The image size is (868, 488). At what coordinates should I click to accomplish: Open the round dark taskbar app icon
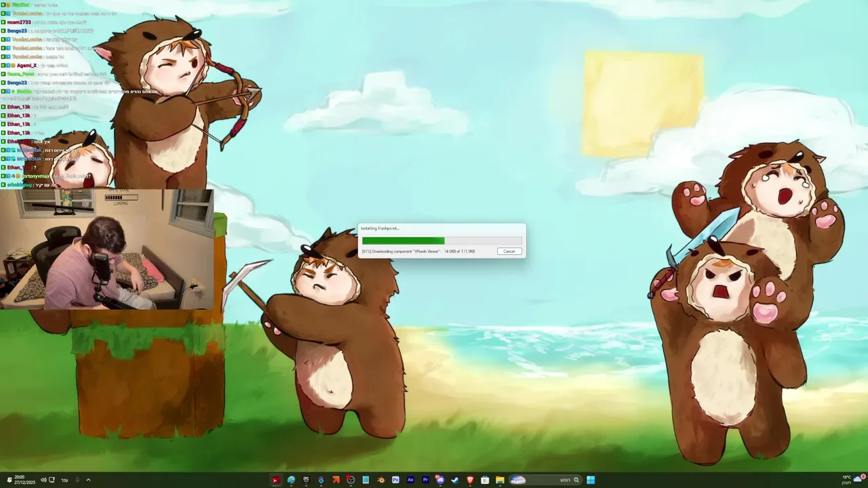pos(351,480)
